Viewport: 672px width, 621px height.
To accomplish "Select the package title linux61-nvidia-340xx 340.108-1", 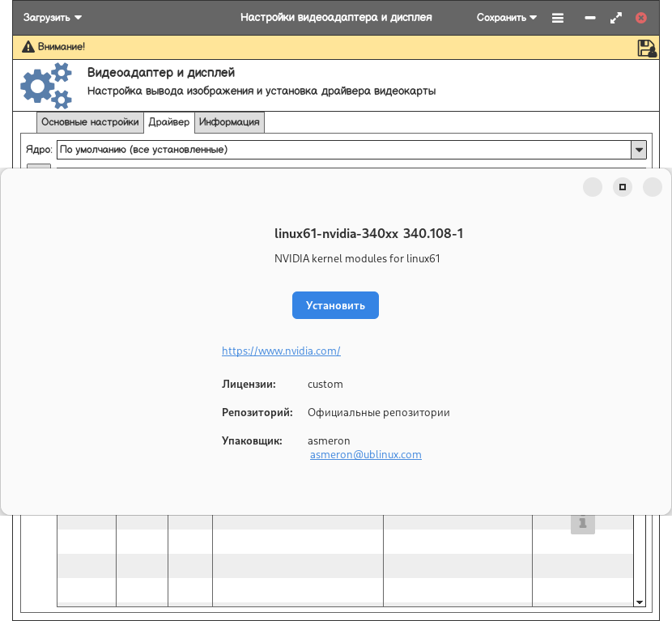I will 368,233.
